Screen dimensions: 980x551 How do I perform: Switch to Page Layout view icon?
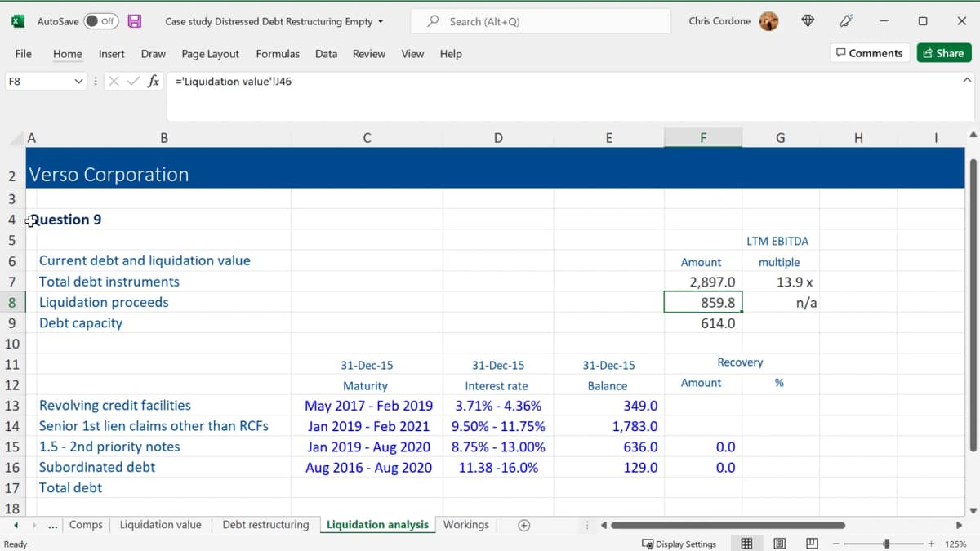tap(779, 544)
